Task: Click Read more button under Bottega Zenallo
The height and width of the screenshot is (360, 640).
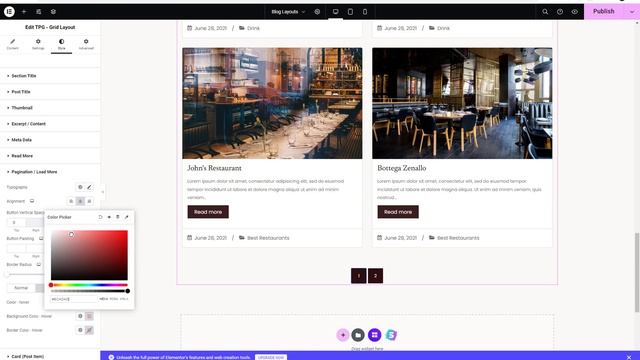Action: pyautogui.click(x=398, y=212)
